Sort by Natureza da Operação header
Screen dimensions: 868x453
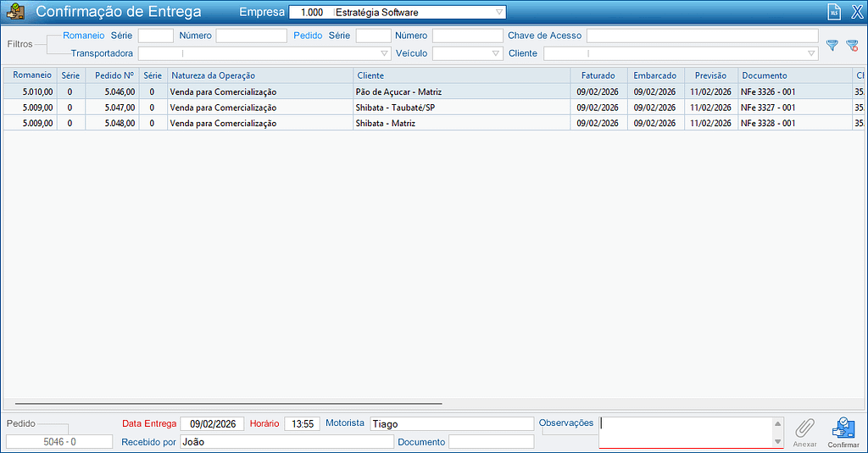(260, 75)
